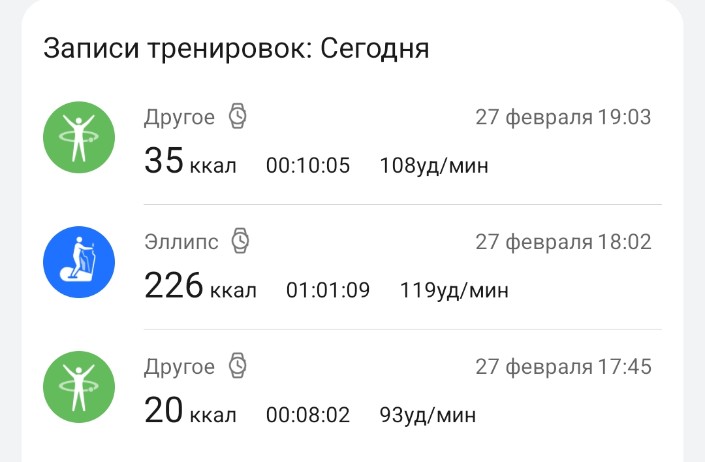Tap the 35 ккал calorie value
705x462 pixels.
pos(190,162)
